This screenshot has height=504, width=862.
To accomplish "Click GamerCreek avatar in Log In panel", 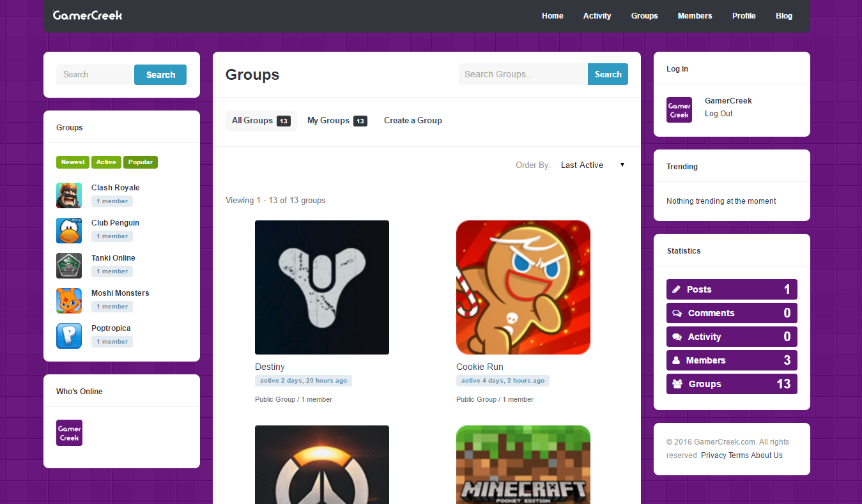I will click(679, 110).
